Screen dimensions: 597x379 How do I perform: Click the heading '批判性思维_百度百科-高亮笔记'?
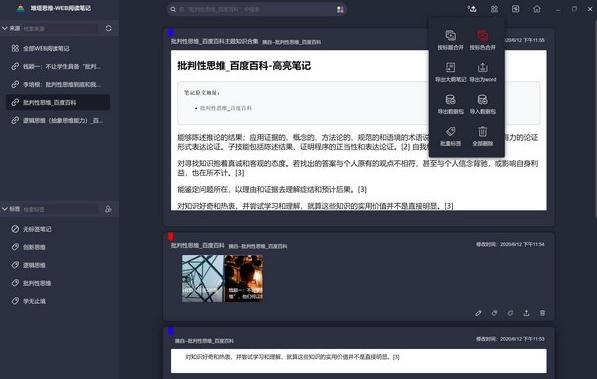pyautogui.click(x=244, y=66)
